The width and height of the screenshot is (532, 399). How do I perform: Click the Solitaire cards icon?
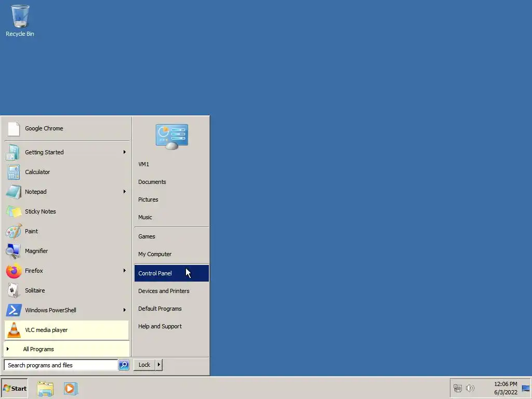(13, 290)
